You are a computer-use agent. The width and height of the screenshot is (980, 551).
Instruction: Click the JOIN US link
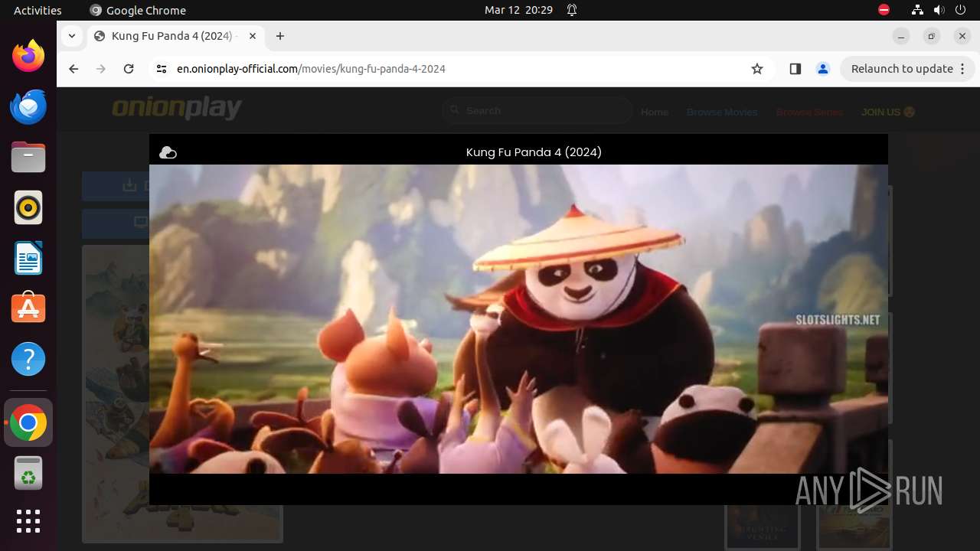pyautogui.click(x=888, y=112)
